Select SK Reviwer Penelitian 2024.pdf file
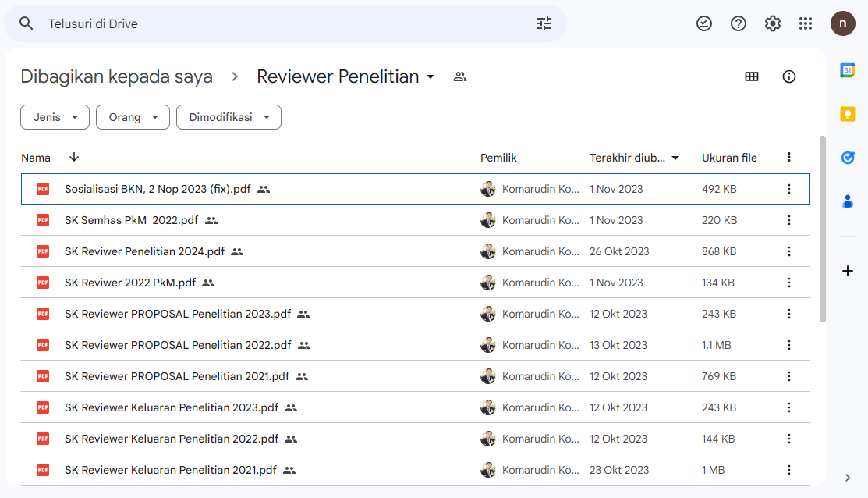Screen dimensions: 868x498 click(144, 251)
